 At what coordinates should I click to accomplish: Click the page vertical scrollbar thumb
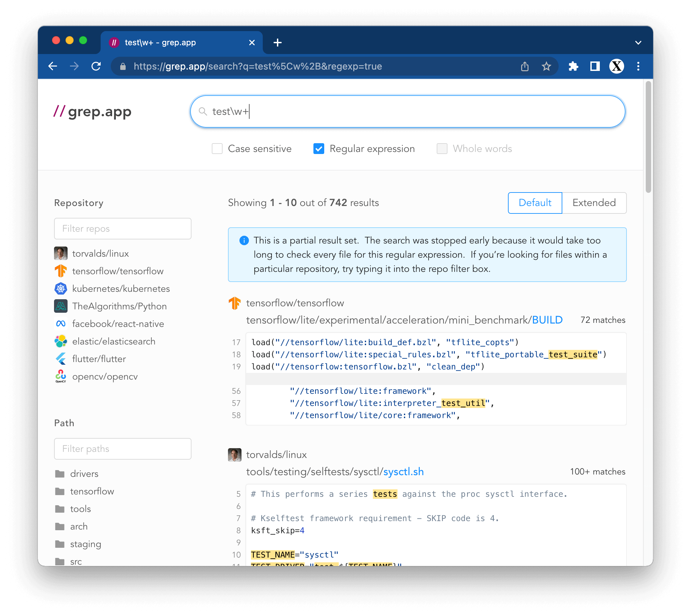pyautogui.click(x=648, y=137)
